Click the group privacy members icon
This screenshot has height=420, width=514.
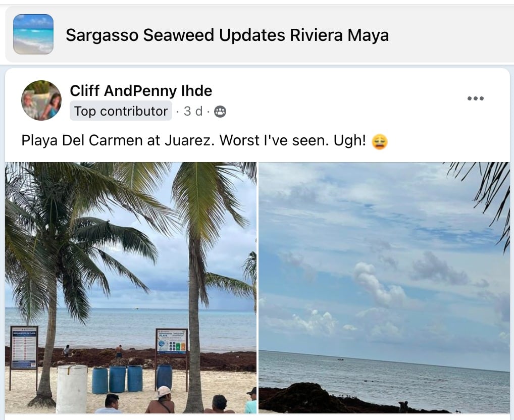pos(220,112)
